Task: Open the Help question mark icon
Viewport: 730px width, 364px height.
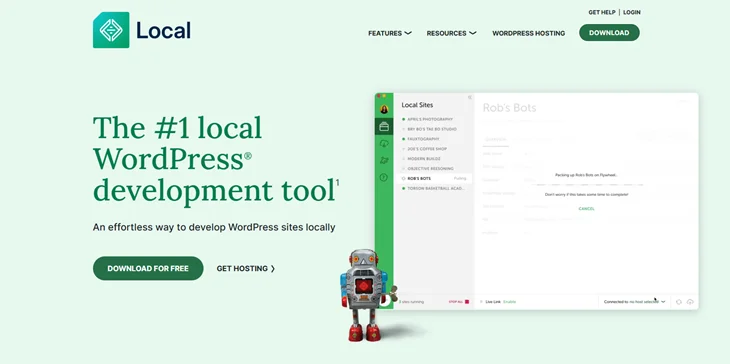Action: click(384, 177)
